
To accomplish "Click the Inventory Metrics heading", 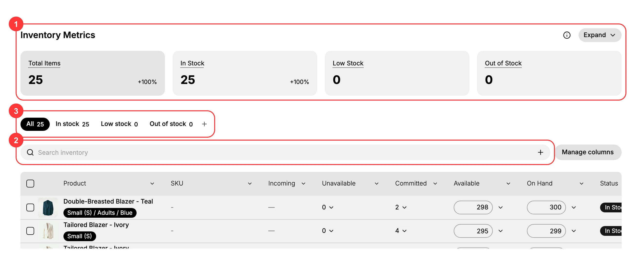I will 58,35.
